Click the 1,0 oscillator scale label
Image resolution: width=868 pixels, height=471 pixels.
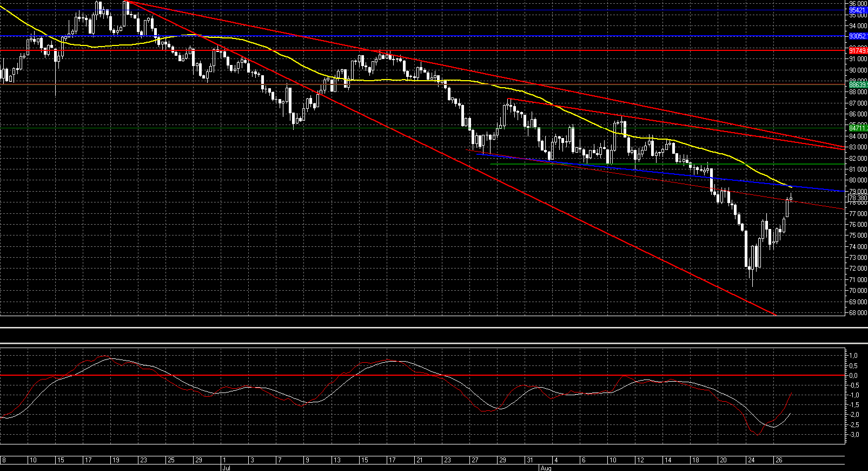[x=856, y=356]
